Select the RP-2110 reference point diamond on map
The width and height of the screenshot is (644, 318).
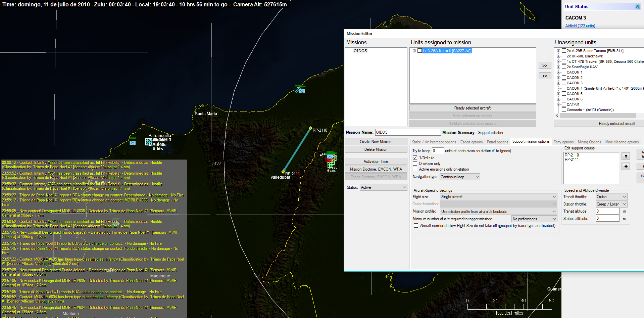pyautogui.click(x=310, y=128)
